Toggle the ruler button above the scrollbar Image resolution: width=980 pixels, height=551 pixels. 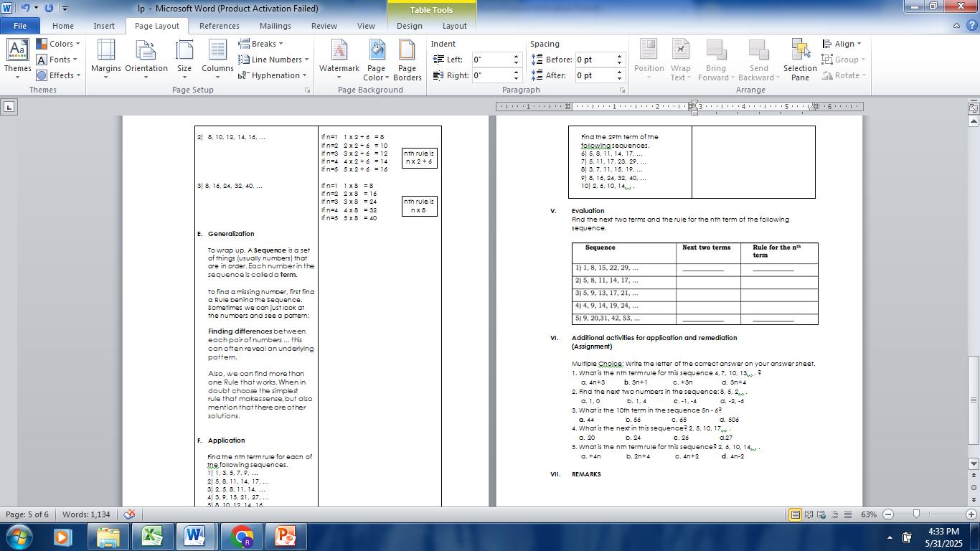pyautogui.click(x=974, y=108)
